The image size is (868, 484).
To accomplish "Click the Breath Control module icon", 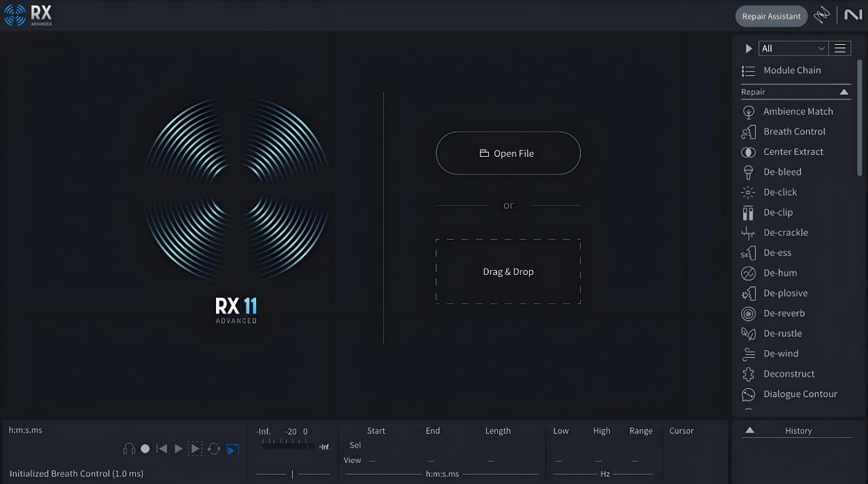I will coord(748,132).
